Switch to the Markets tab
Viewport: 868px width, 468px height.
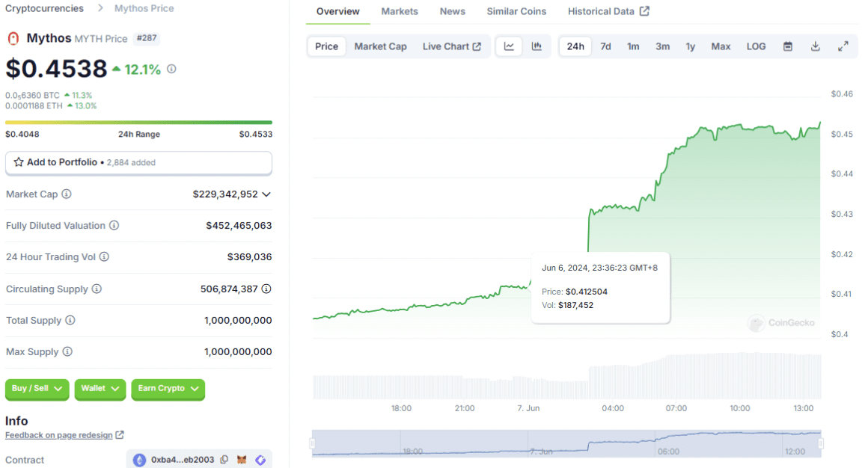coord(400,11)
